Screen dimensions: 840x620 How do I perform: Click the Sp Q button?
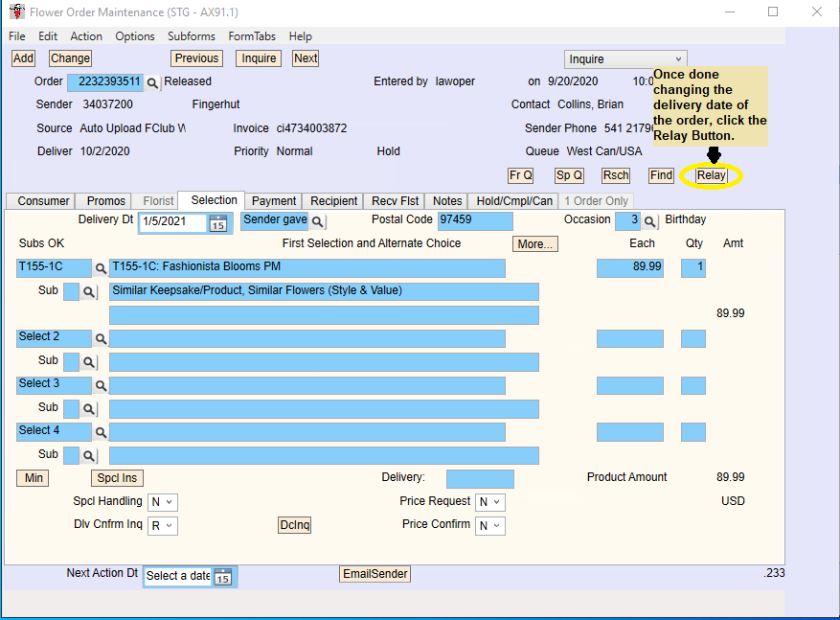[x=569, y=175]
